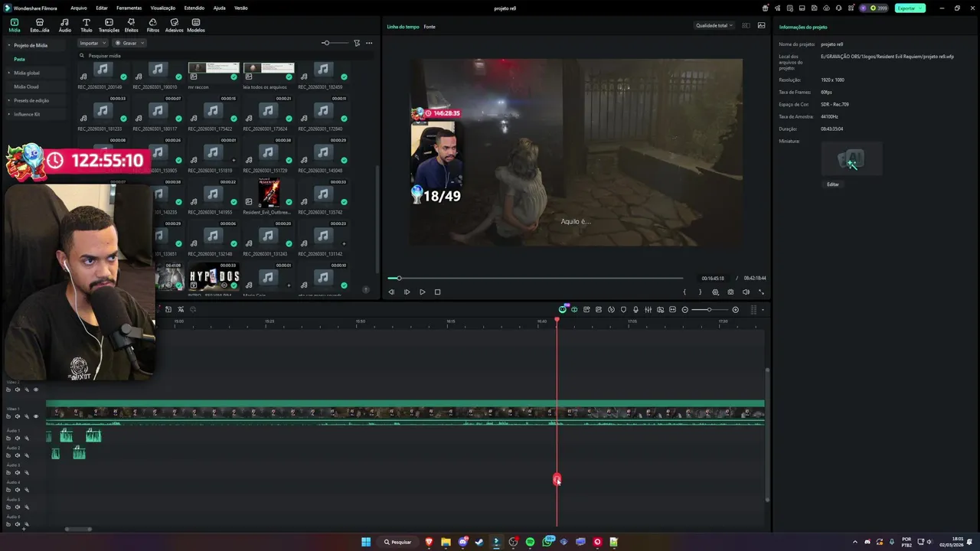Stop the preview playback
980x551 pixels.
437,292
